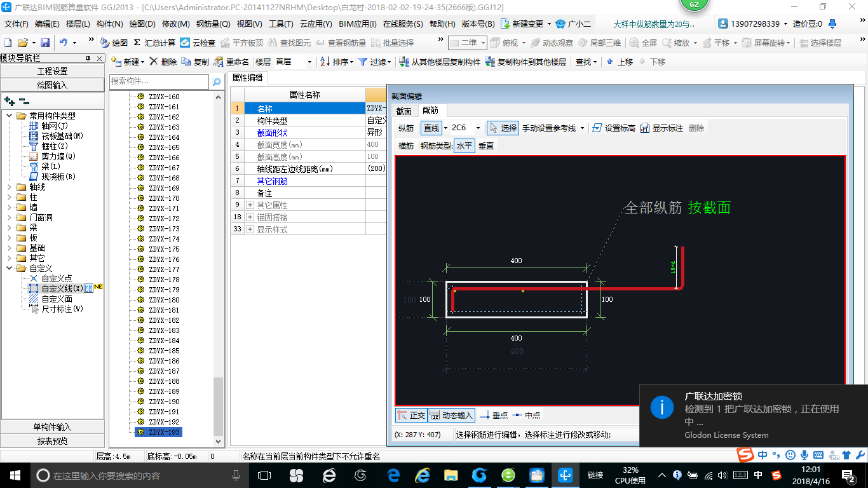Screen dimensions: 868x488
Task: Click the 单构件输入 navigation button
Action: click(52, 427)
